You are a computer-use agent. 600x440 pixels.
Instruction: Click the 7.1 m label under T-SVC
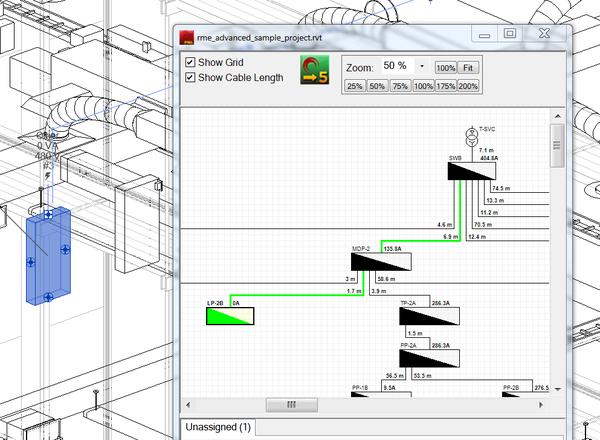pyautogui.click(x=486, y=150)
